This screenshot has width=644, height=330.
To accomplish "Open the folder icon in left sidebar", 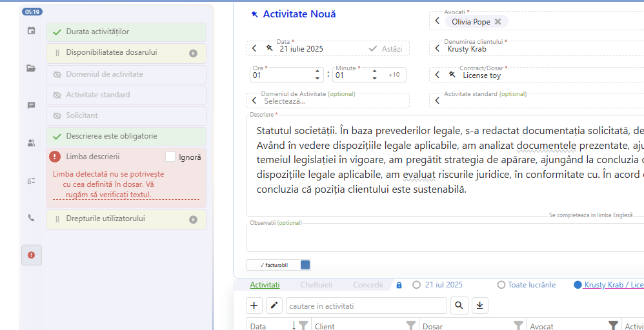I will point(31,68).
